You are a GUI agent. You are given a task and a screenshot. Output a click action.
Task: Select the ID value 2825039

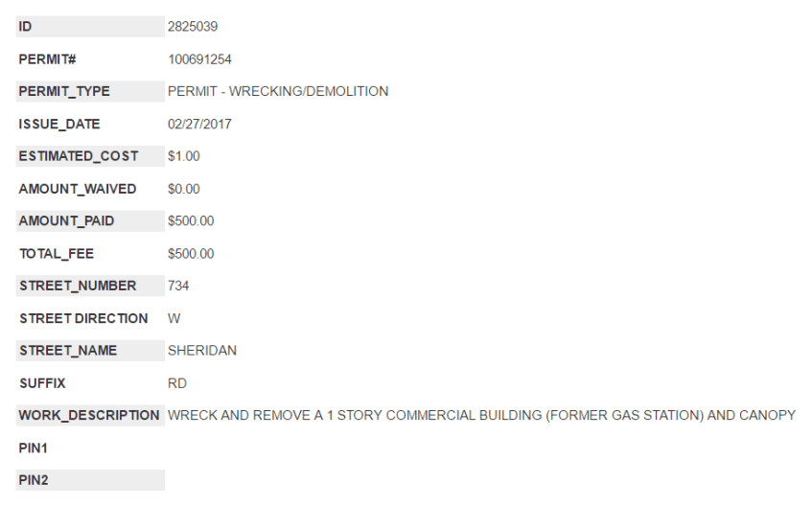pos(192,27)
